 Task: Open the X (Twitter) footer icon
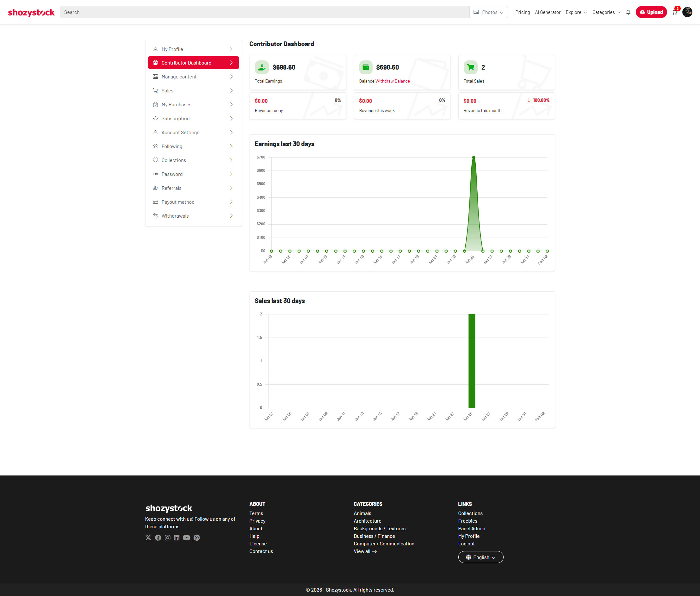pos(148,537)
